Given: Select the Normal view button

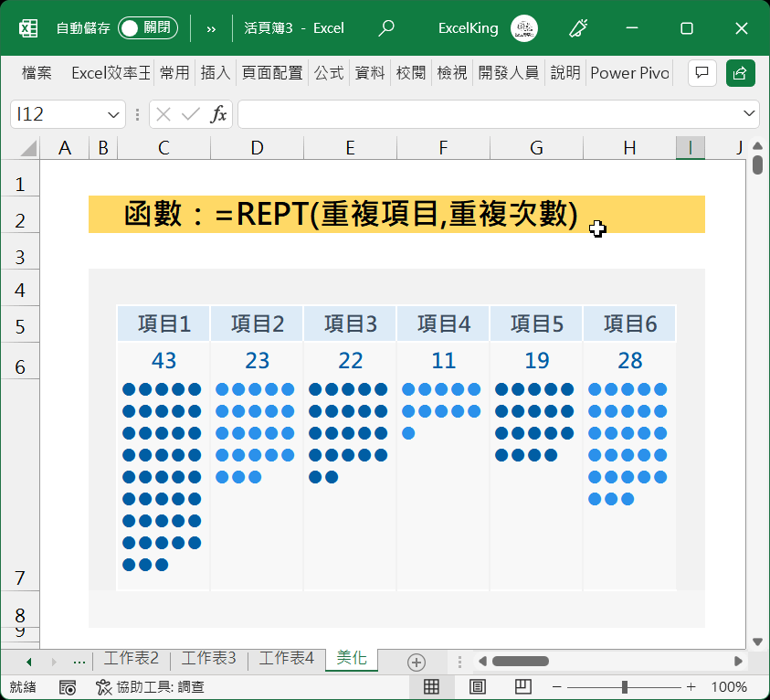Looking at the screenshot, I should [x=432, y=687].
